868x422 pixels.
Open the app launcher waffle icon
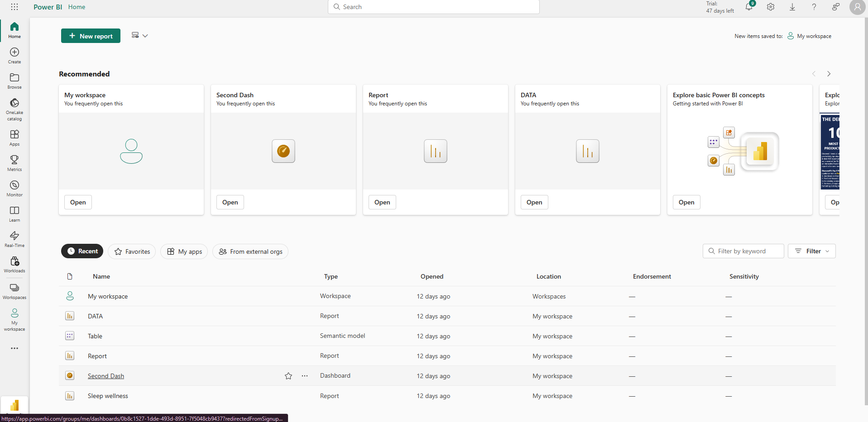point(14,7)
